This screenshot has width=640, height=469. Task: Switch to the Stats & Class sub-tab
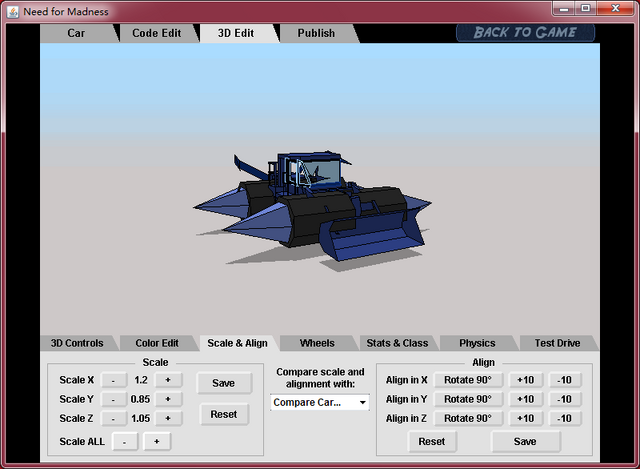point(397,343)
